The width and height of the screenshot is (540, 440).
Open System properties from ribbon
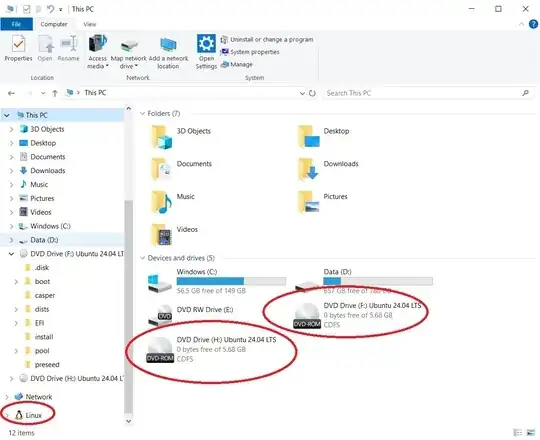point(250,52)
